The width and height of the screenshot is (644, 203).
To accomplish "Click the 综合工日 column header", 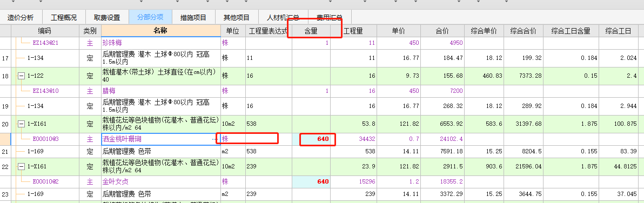I will [x=618, y=31].
